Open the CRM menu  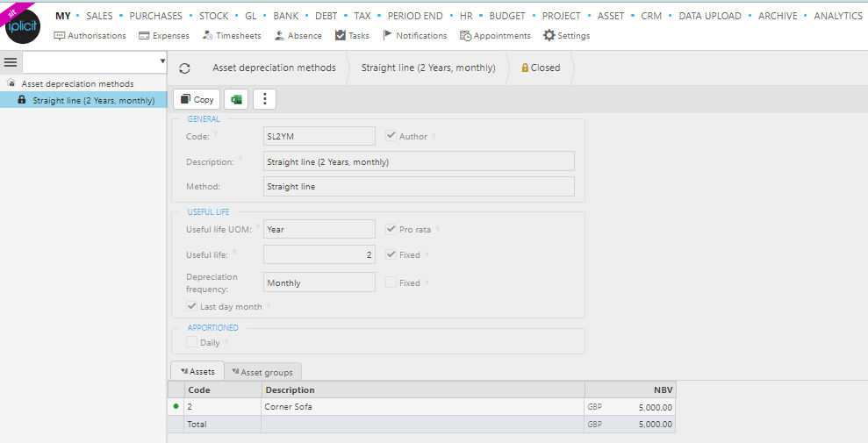coord(651,16)
